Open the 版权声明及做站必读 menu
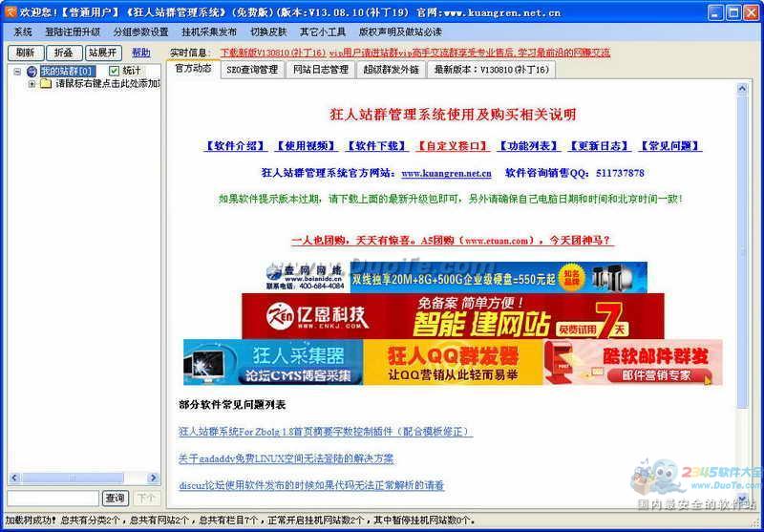Image resolution: width=764 pixels, height=532 pixels. [x=400, y=32]
